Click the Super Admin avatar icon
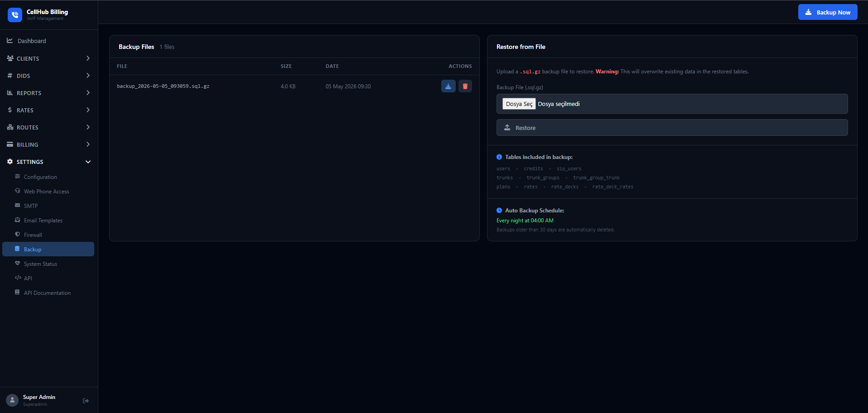The height and width of the screenshot is (413, 868). tap(12, 400)
